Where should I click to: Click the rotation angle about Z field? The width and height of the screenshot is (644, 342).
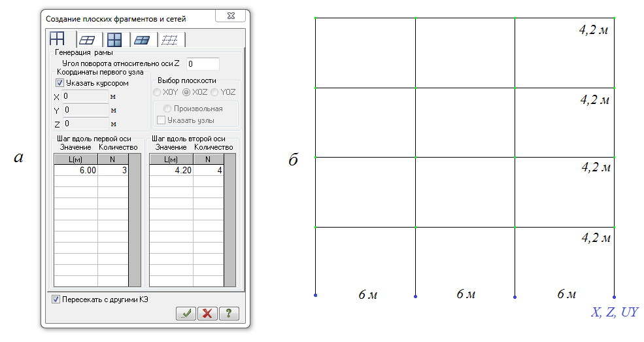point(203,63)
